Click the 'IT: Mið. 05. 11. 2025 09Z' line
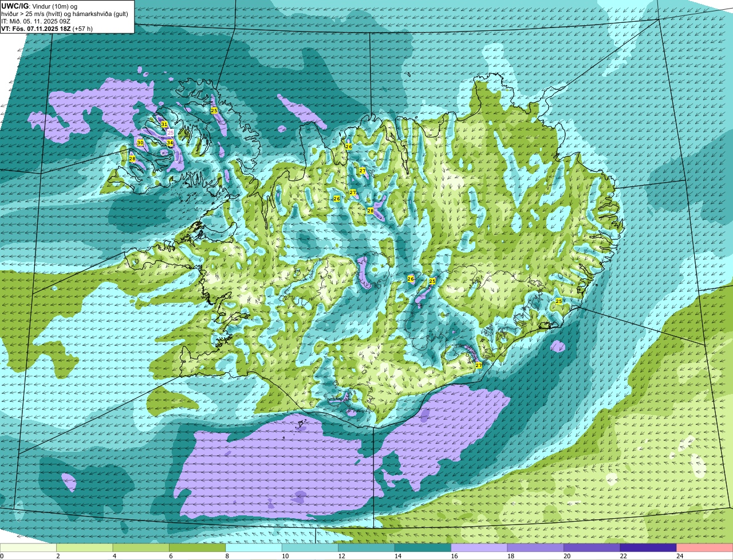This screenshot has width=733, height=560. [36, 21]
